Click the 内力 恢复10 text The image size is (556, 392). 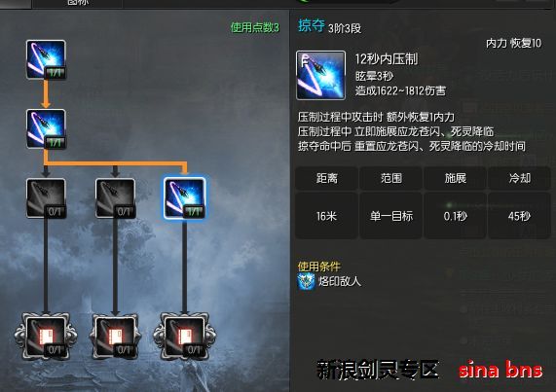(x=513, y=43)
